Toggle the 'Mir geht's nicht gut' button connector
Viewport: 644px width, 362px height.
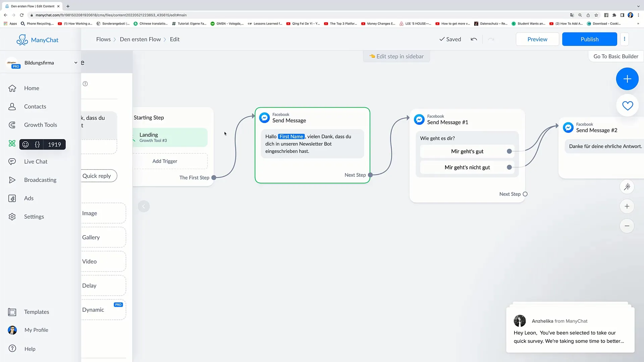509,167
